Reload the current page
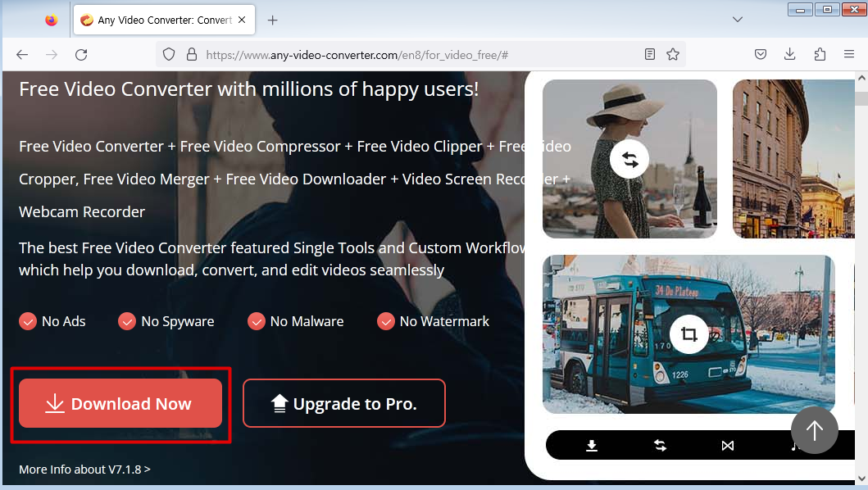 [x=81, y=54]
